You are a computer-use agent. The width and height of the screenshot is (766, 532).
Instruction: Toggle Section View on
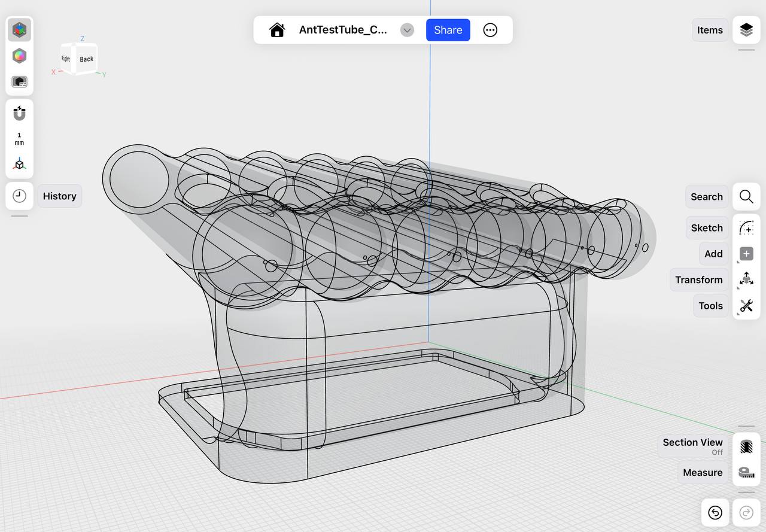point(746,446)
